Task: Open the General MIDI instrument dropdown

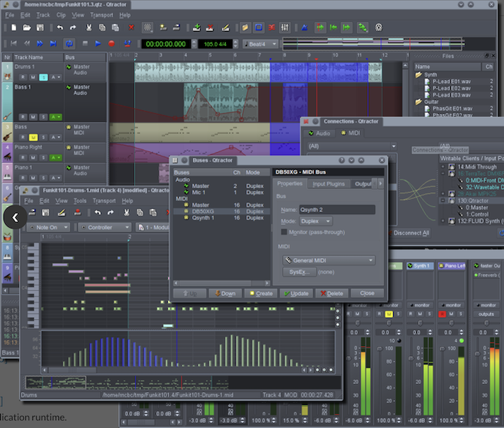Action: point(328,260)
